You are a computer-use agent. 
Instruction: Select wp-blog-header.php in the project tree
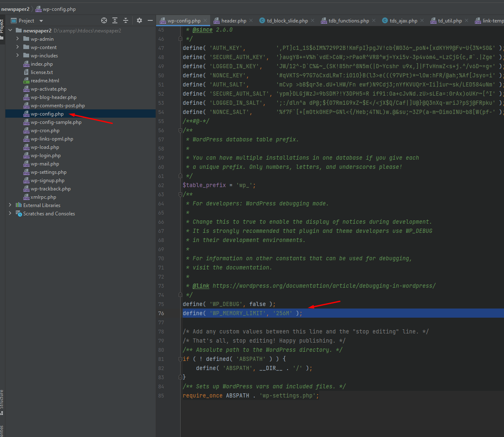(54, 97)
